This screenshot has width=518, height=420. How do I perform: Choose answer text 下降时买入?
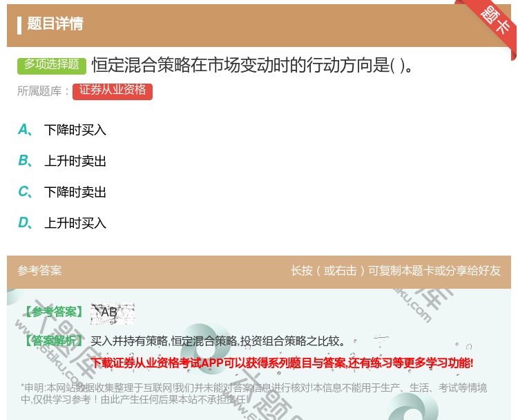[75, 130]
